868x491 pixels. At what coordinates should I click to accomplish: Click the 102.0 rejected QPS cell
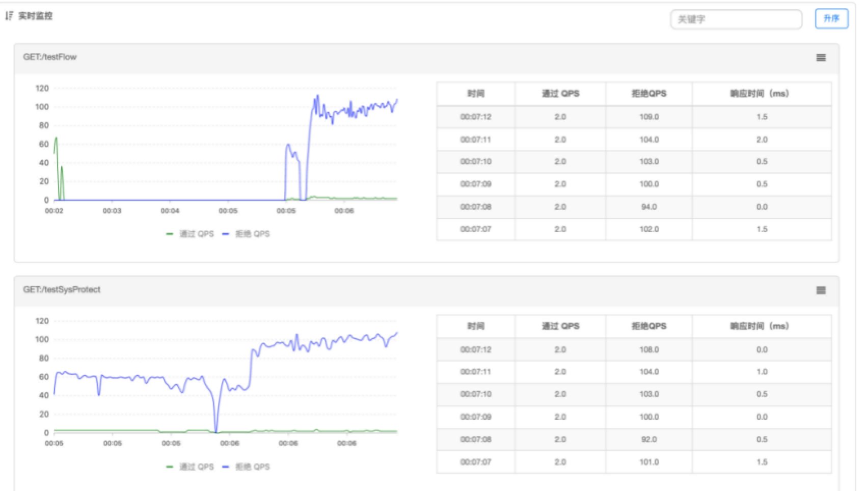pos(649,229)
